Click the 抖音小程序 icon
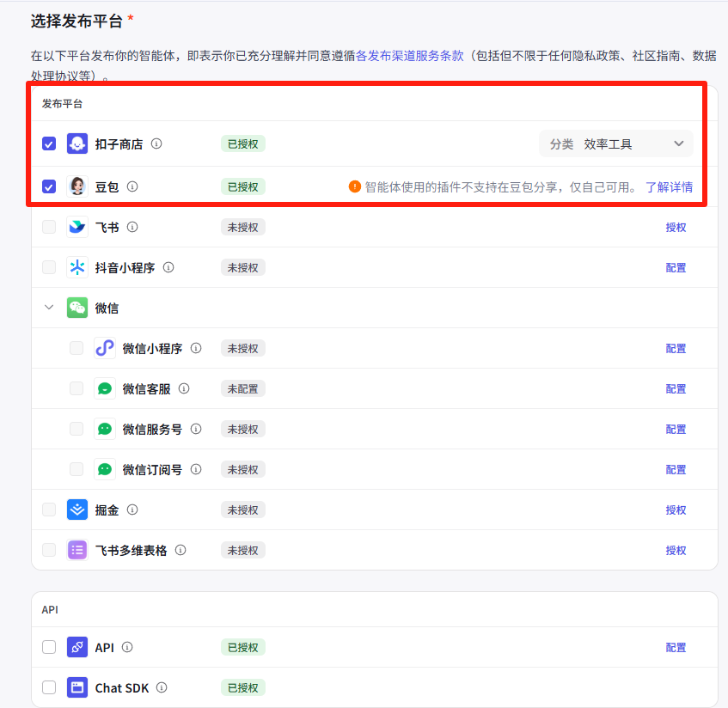The image size is (728, 708). pyautogui.click(x=76, y=267)
